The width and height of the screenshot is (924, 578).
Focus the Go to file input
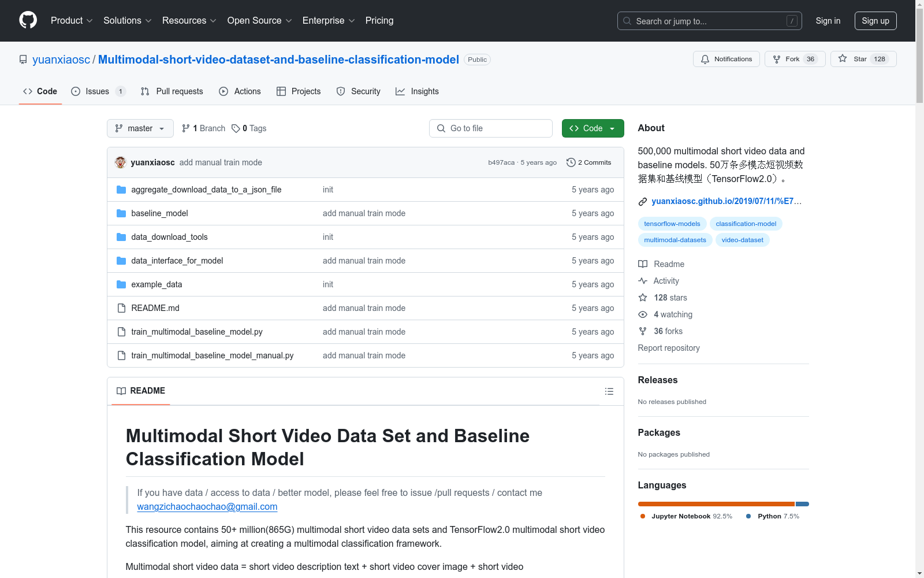pos(491,128)
